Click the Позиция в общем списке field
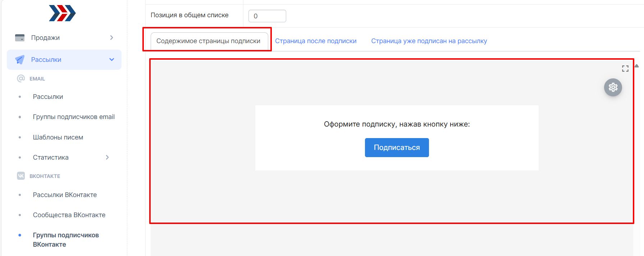The height and width of the screenshot is (256, 644). tap(267, 16)
